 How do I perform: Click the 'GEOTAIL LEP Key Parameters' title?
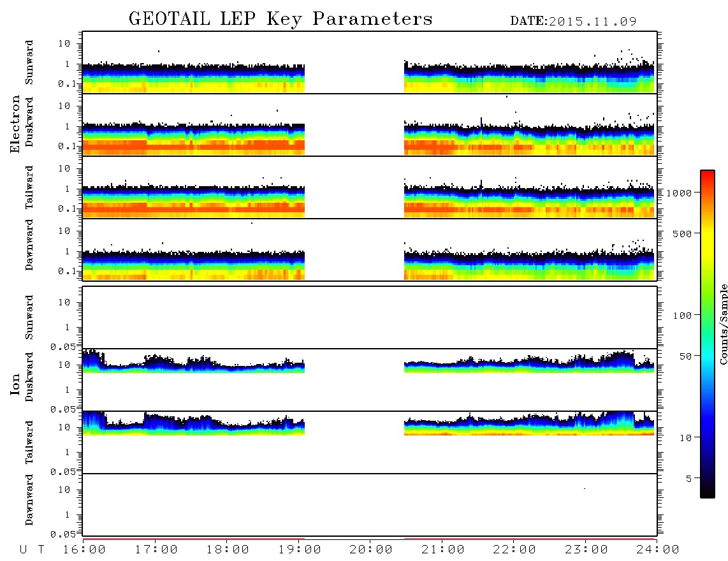[x=280, y=19]
